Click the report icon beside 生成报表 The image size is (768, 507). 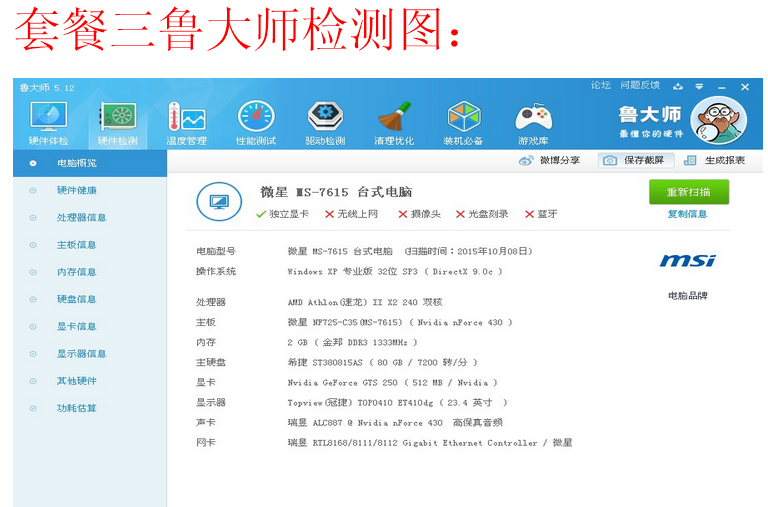click(x=690, y=161)
